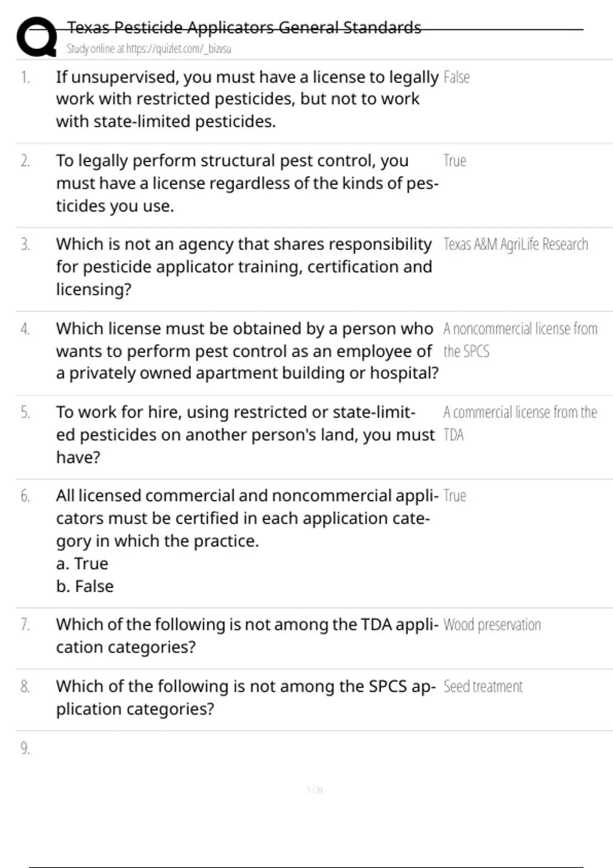Click the True answer for question 2
Viewport: 613px width, 868px height.
[x=455, y=161]
